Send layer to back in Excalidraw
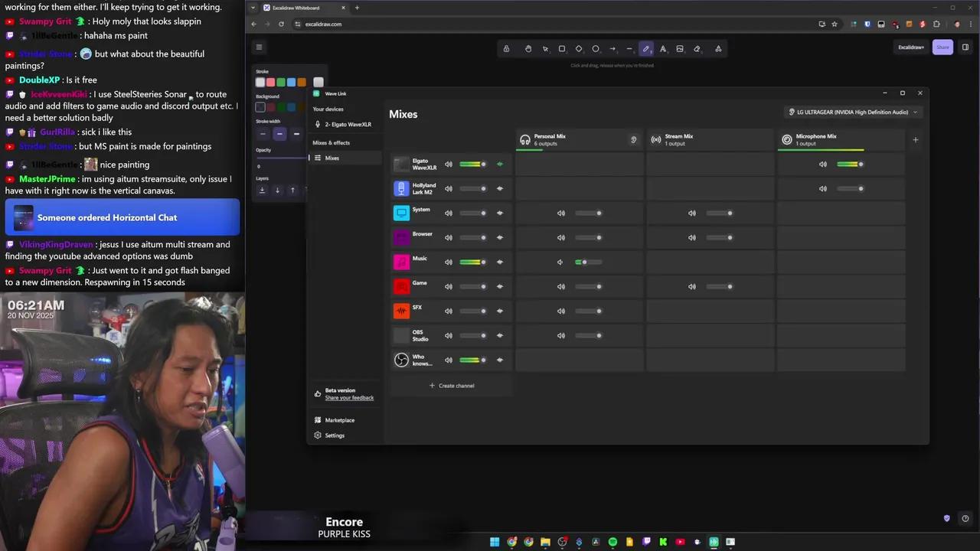 262,190
